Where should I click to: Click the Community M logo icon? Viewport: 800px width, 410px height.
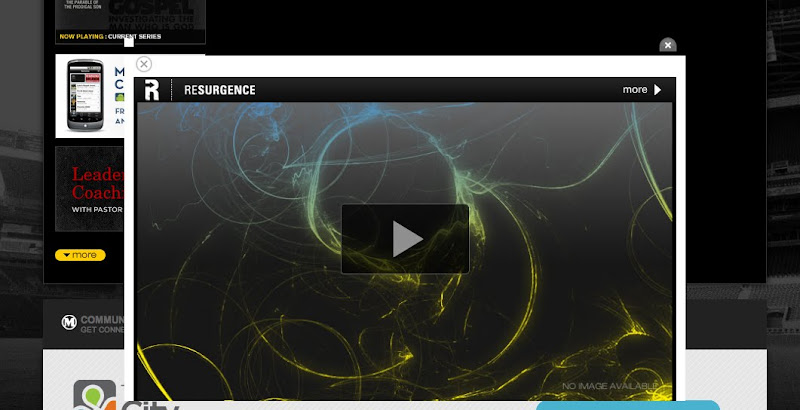pyautogui.click(x=69, y=322)
